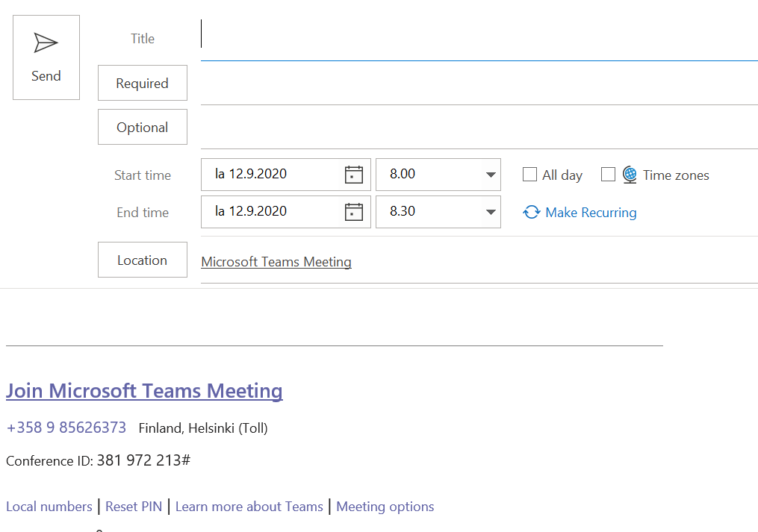The width and height of the screenshot is (758, 532).
Task: Focus the Title text field
Action: [478, 37]
